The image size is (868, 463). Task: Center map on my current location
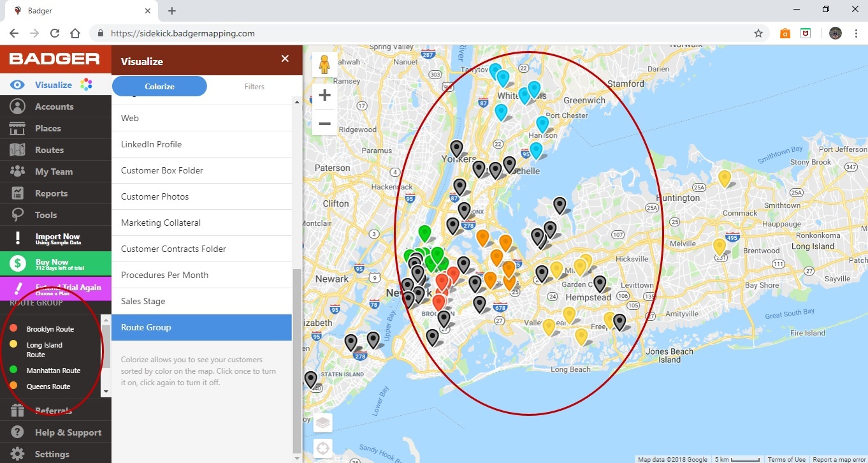(323, 448)
